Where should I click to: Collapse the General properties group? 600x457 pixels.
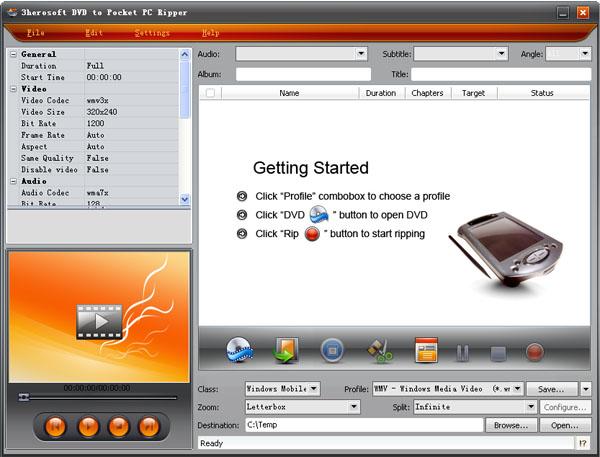pos(13,54)
